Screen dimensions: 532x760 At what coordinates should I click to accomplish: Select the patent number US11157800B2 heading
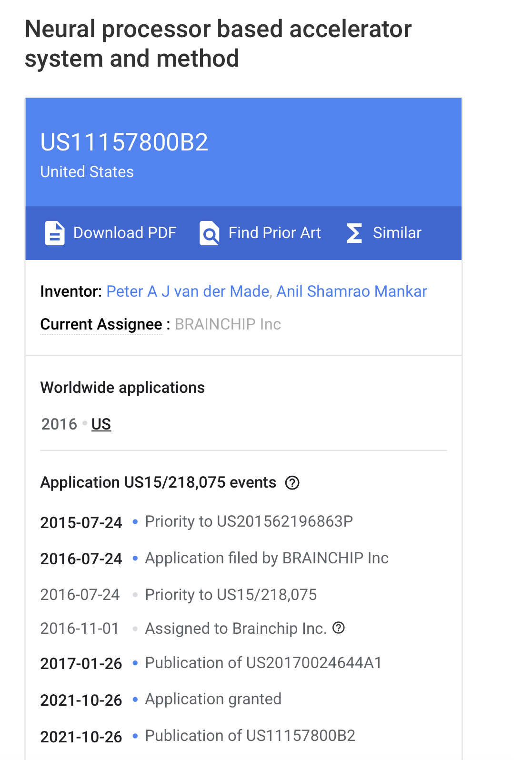coord(124,142)
